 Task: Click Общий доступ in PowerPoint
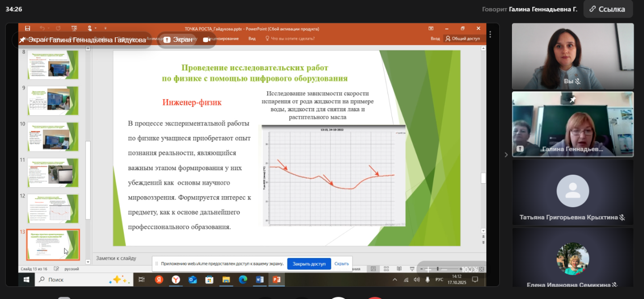point(462,39)
